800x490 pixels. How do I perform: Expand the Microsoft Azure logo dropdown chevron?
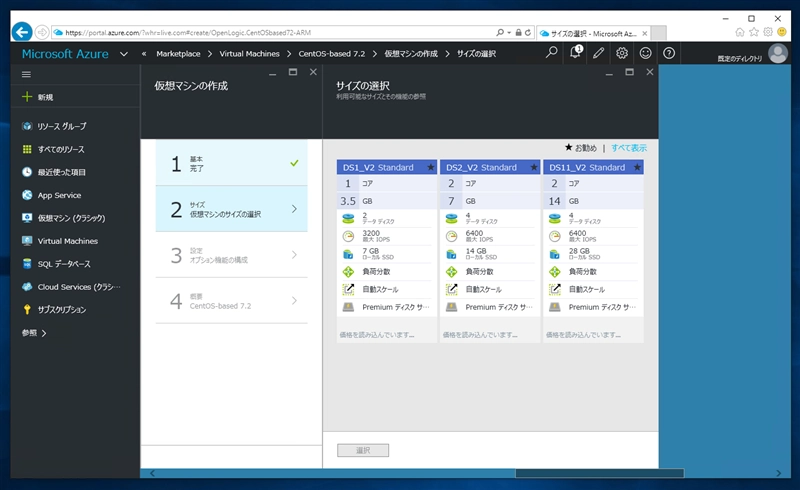tap(123, 54)
